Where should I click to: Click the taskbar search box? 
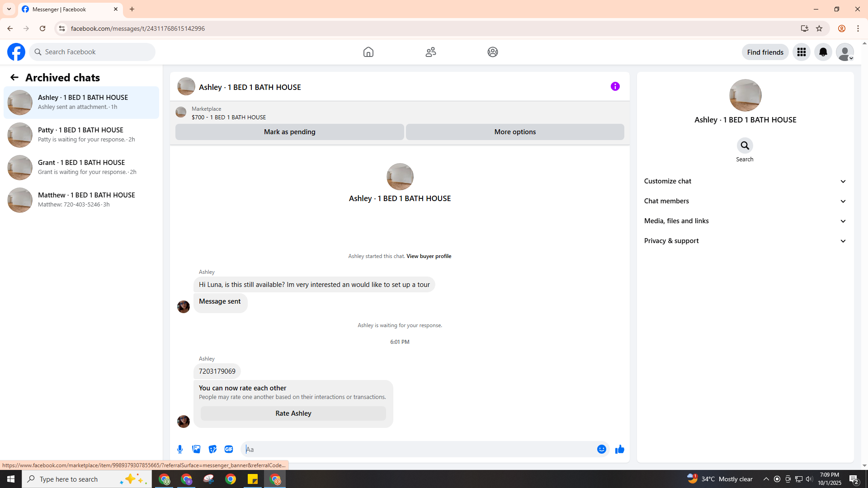(87, 479)
